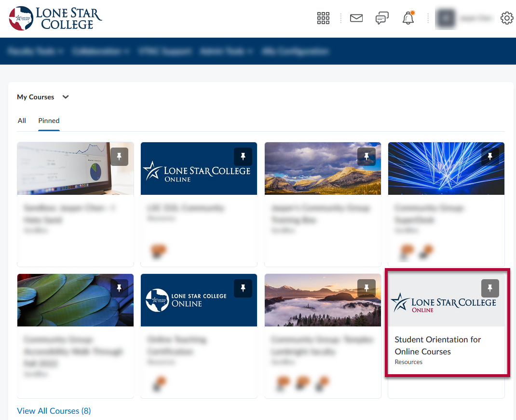The height and width of the screenshot is (420, 516).
Task: Select the Pinned courses tab
Action: coord(49,121)
